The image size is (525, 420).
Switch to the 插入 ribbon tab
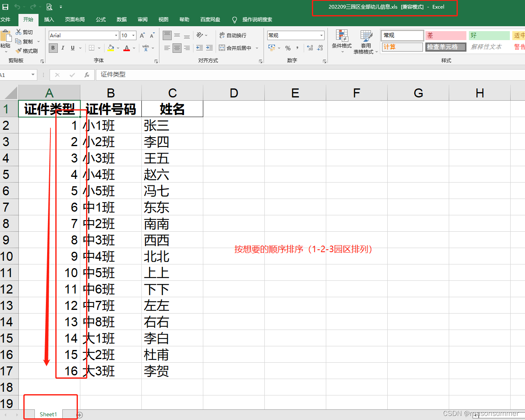coord(49,19)
